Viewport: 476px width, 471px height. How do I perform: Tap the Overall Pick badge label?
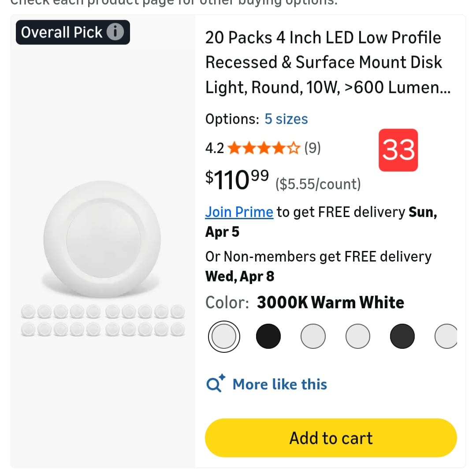coord(62,32)
